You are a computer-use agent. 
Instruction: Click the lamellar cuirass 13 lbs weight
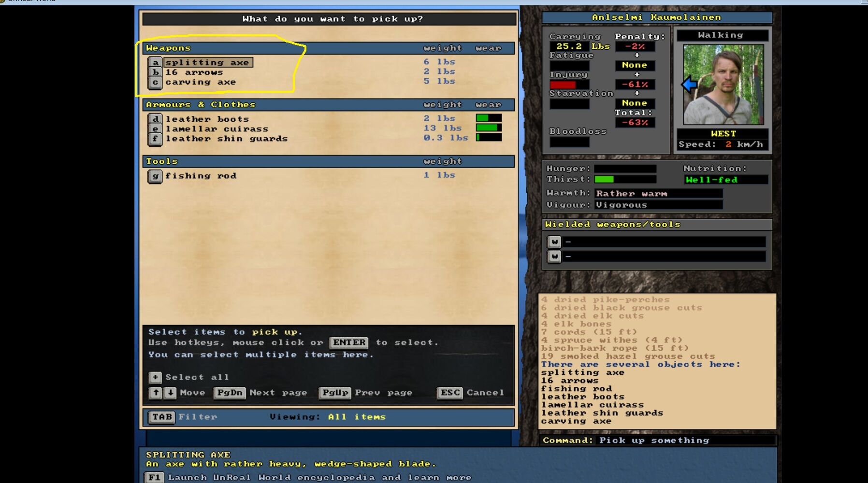click(x=442, y=128)
